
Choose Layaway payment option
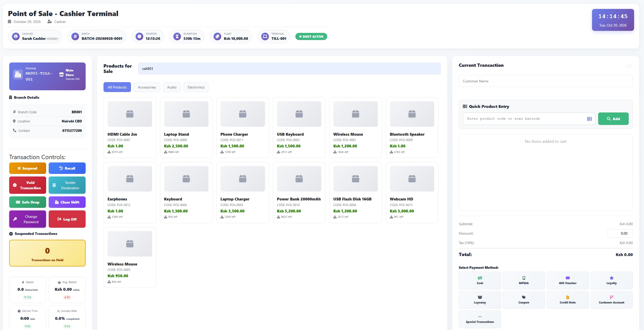tap(480, 300)
